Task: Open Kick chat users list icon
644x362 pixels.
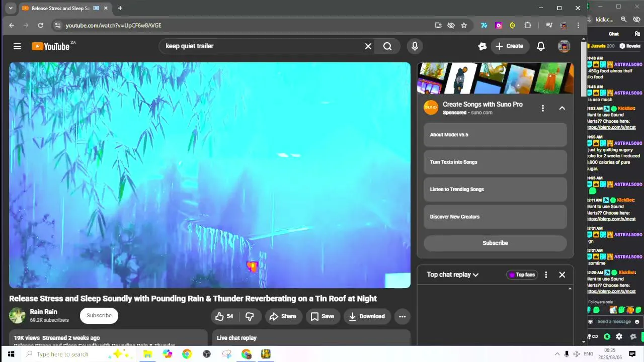Action: point(637,34)
